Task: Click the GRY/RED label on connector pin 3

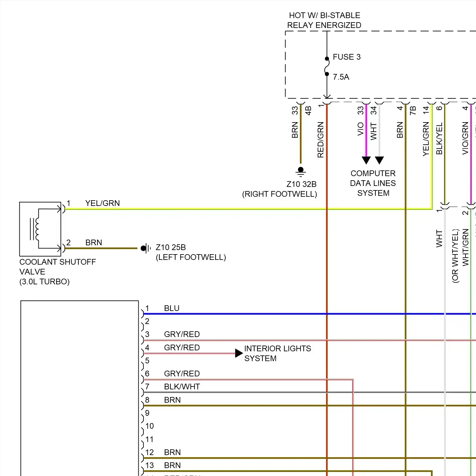Action: coord(182,334)
